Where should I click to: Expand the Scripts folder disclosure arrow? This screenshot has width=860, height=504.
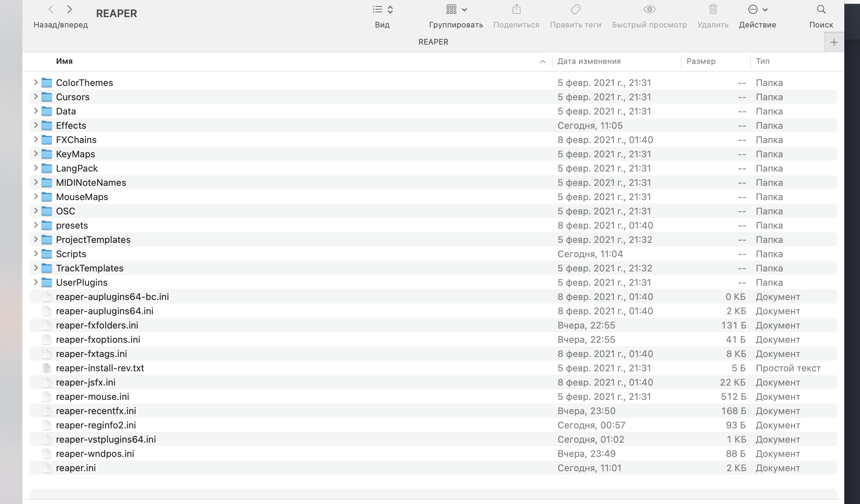pyautogui.click(x=36, y=254)
